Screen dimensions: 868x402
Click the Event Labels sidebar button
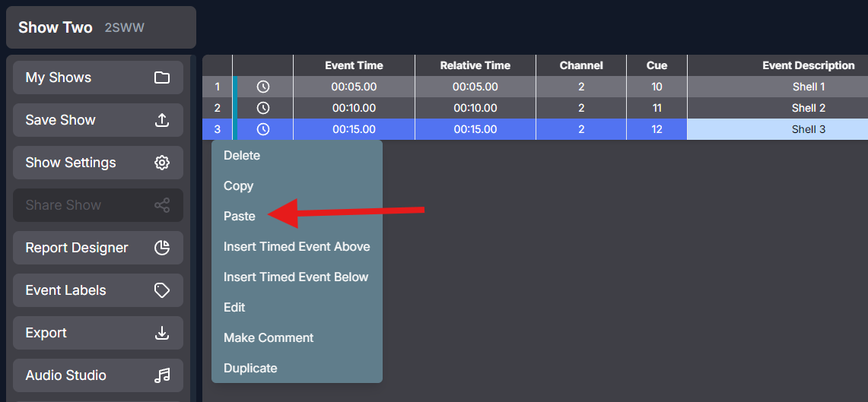coord(98,290)
